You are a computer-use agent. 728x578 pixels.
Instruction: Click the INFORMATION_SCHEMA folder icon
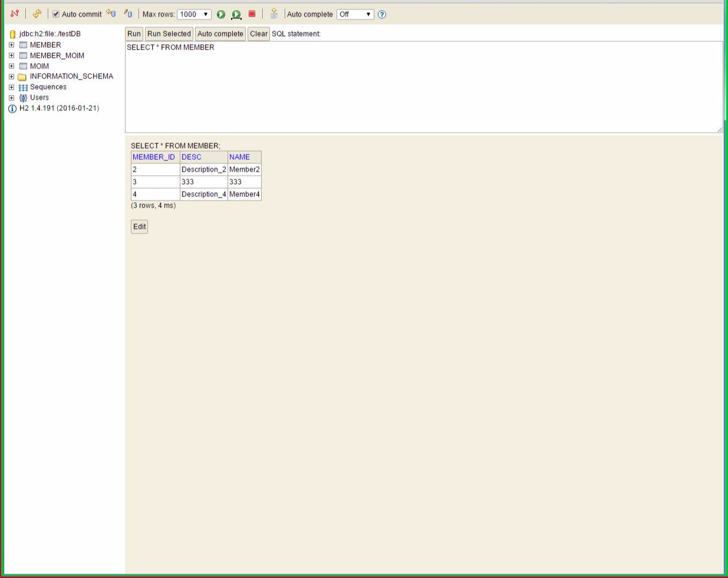[22, 77]
